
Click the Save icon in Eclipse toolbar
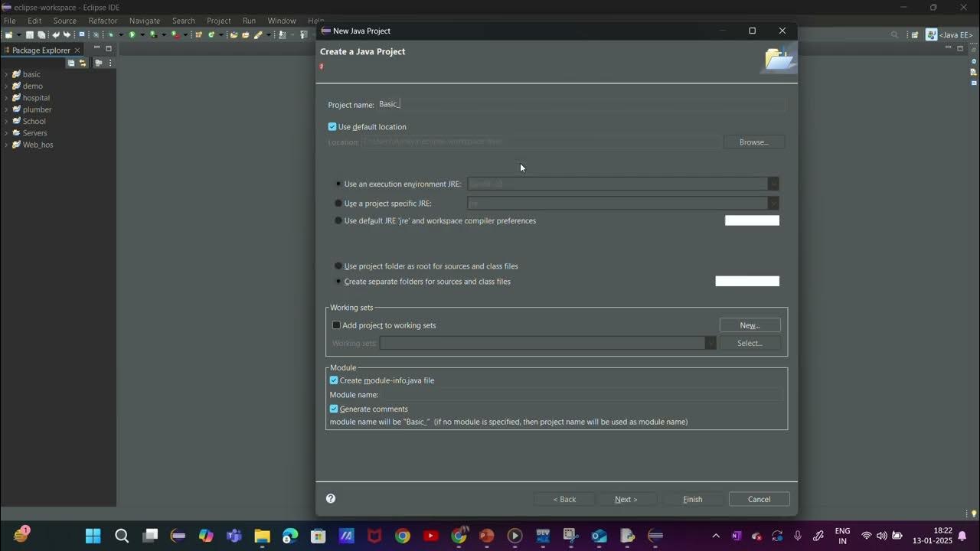pyautogui.click(x=30, y=34)
